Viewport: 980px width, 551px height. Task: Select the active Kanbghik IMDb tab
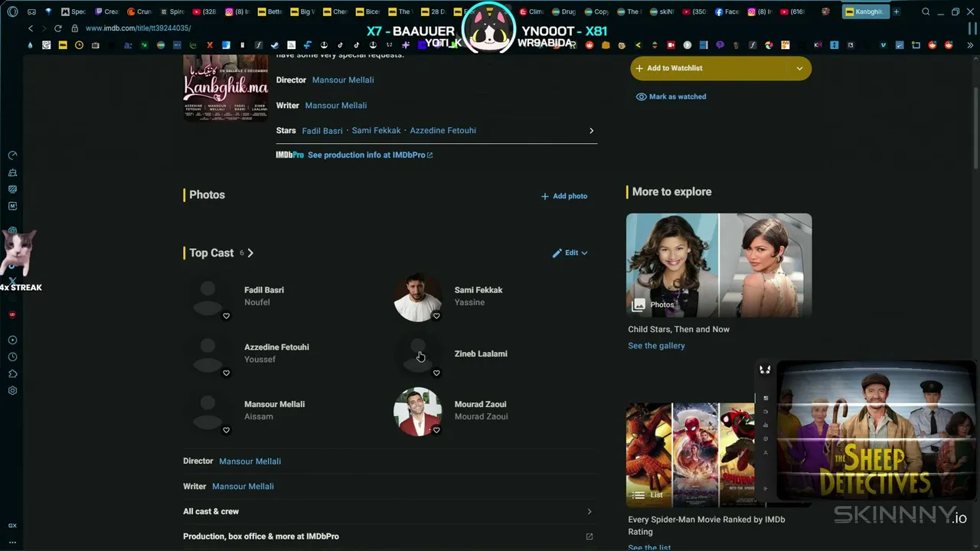pos(864,11)
